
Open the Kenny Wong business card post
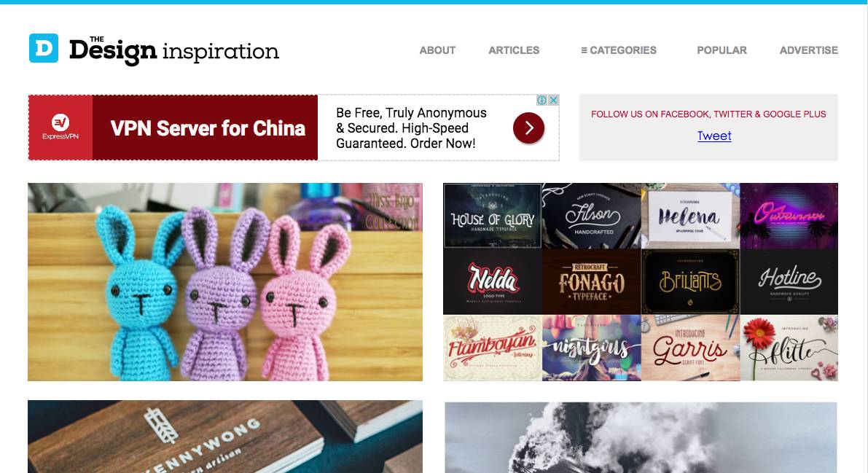coord(225,437)
